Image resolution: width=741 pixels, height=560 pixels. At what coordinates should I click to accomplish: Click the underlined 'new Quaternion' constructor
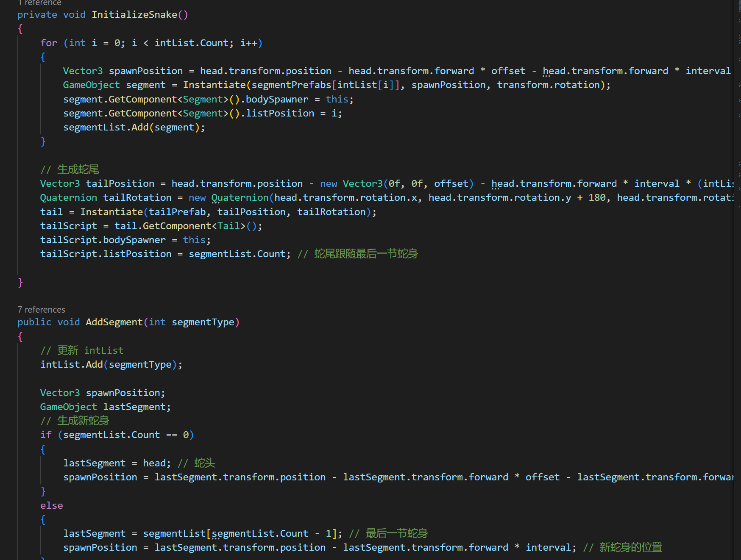[x=228, y=197]
